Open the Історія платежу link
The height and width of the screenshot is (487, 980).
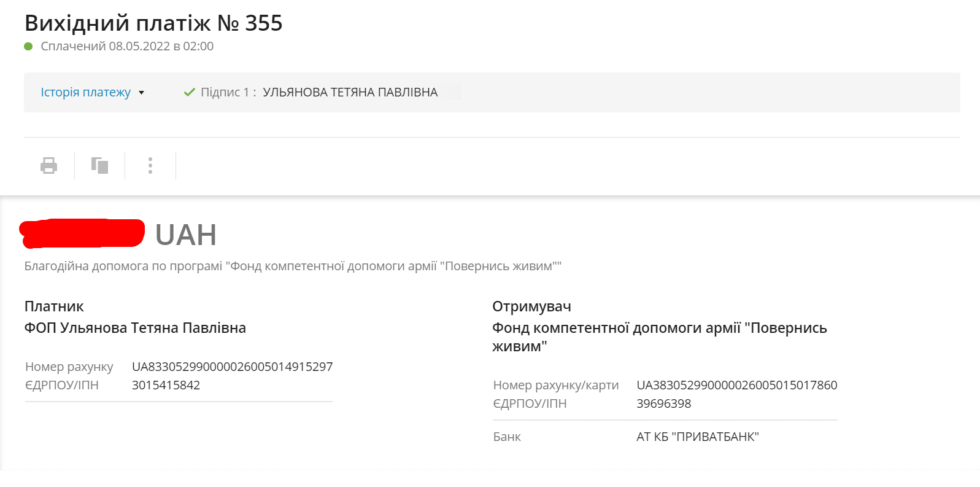point(85,92)
